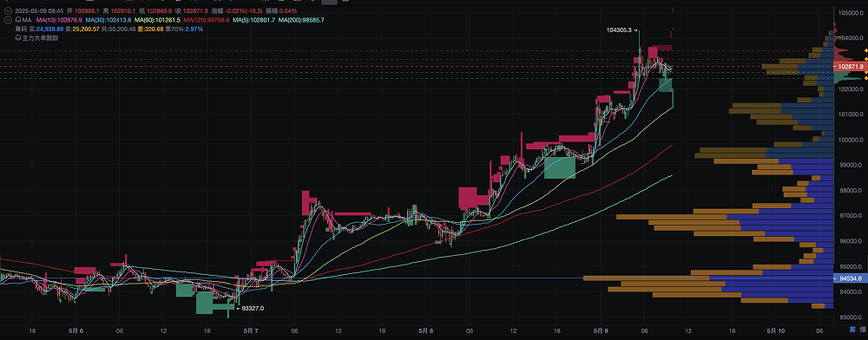Click the bell icon beside MA
868x340 pixels.
click(x=17, y=20)
